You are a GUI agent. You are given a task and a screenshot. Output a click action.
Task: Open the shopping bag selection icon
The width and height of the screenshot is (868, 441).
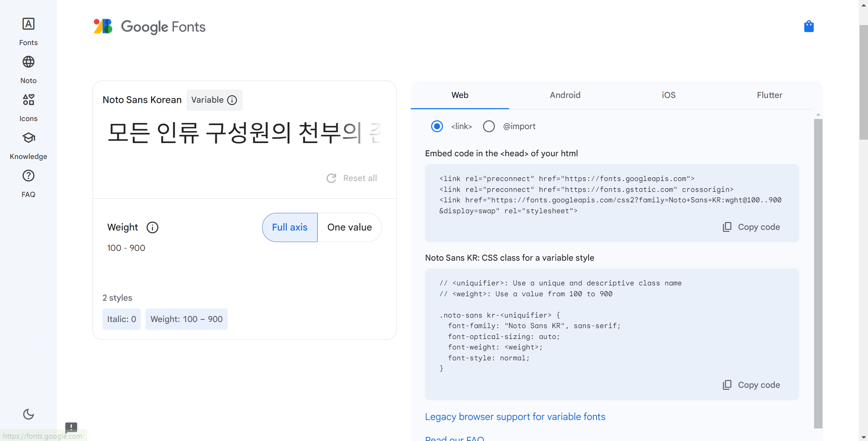point(809,26)
